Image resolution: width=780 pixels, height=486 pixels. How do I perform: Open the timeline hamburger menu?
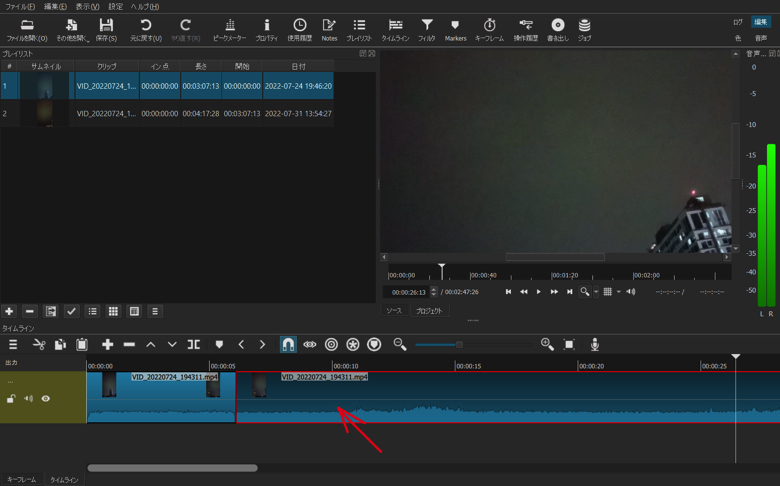13,344
